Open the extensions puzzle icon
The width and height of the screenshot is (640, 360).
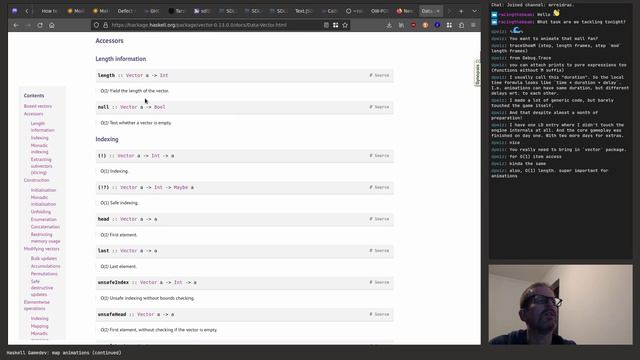pyautogui.click(x=461, y=25)
